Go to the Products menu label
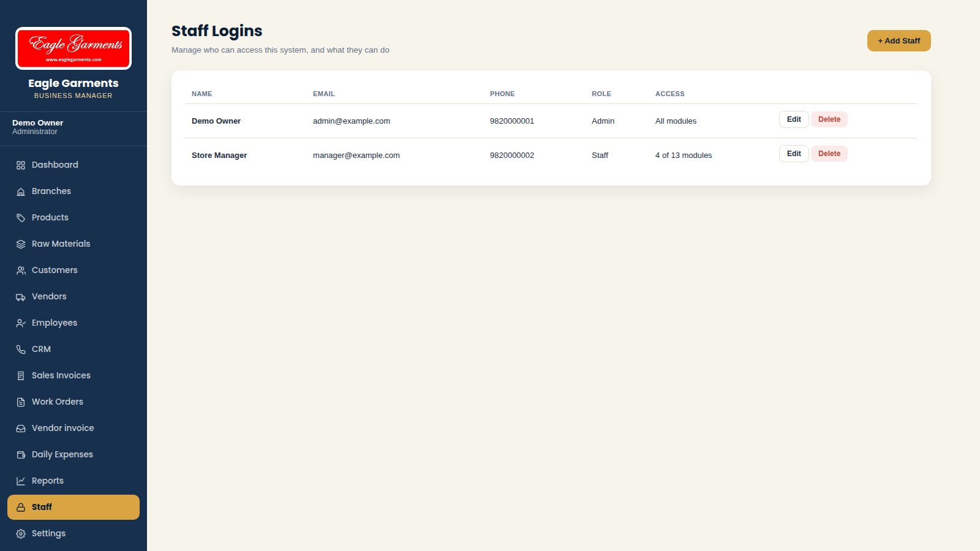This screenshot has height=551, width=980. [x=50, y=217]
